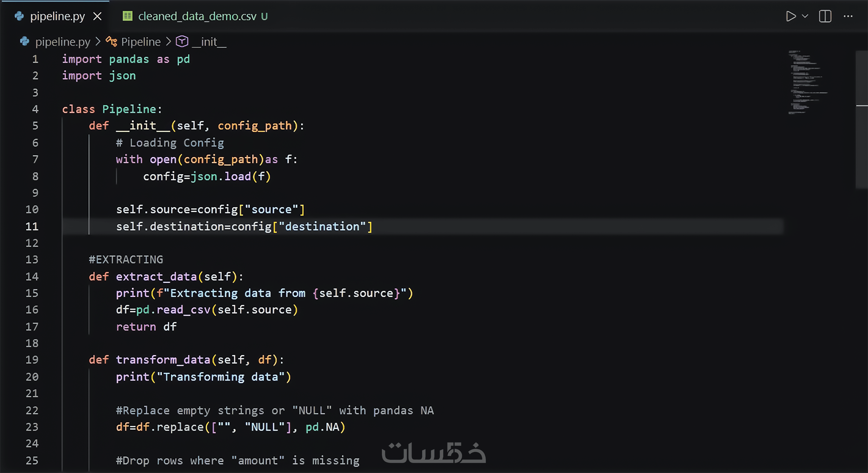Switch to the cleaned_data_demo.csv tab
This screenshot has height=473, width=868.
[197, 16]
